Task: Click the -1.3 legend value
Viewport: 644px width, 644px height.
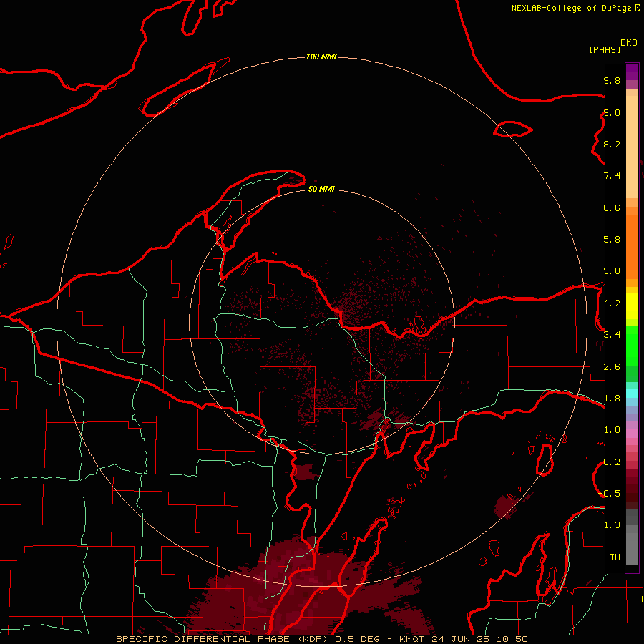Action: click(x=609, y=525)
